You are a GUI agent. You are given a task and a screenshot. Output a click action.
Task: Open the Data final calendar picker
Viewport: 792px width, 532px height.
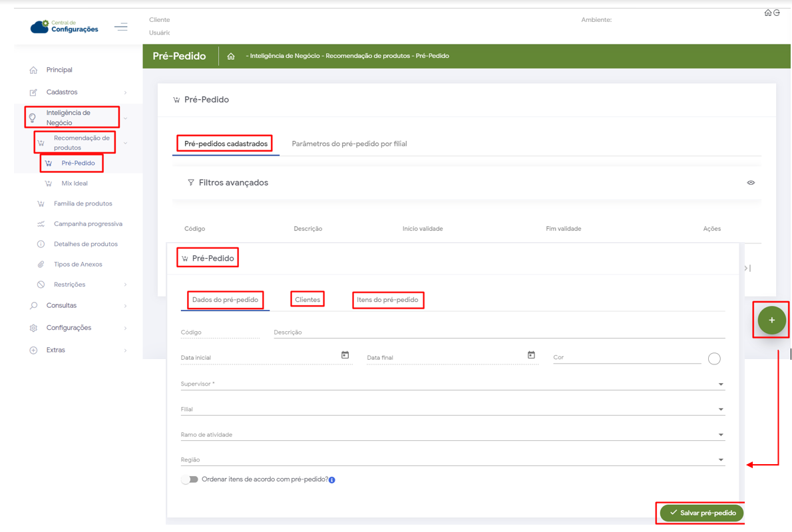click(531, 356)
